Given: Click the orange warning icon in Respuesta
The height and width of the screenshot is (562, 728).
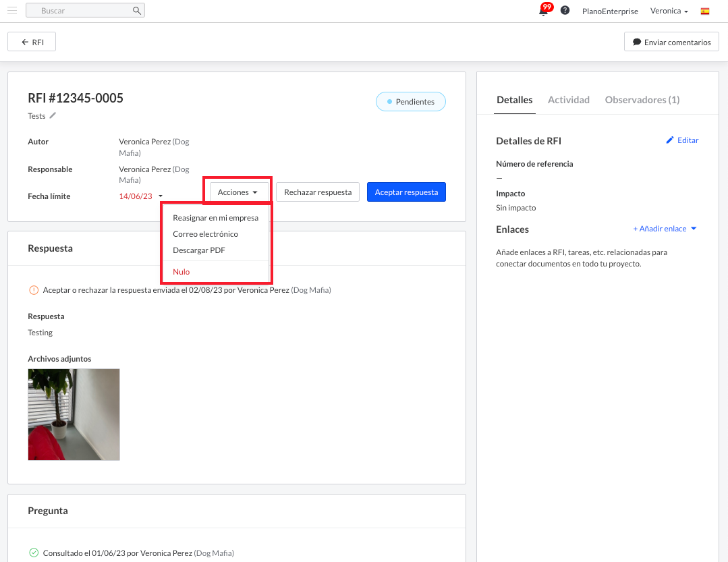Looking at the screenshot, I should click(34, 290).
